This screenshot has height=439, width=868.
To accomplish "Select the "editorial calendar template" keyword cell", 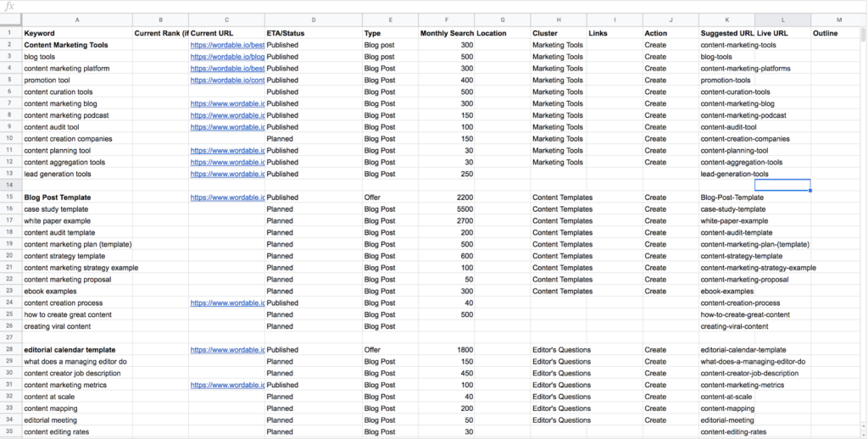I will pyautogui.click(x=77, y=350).
